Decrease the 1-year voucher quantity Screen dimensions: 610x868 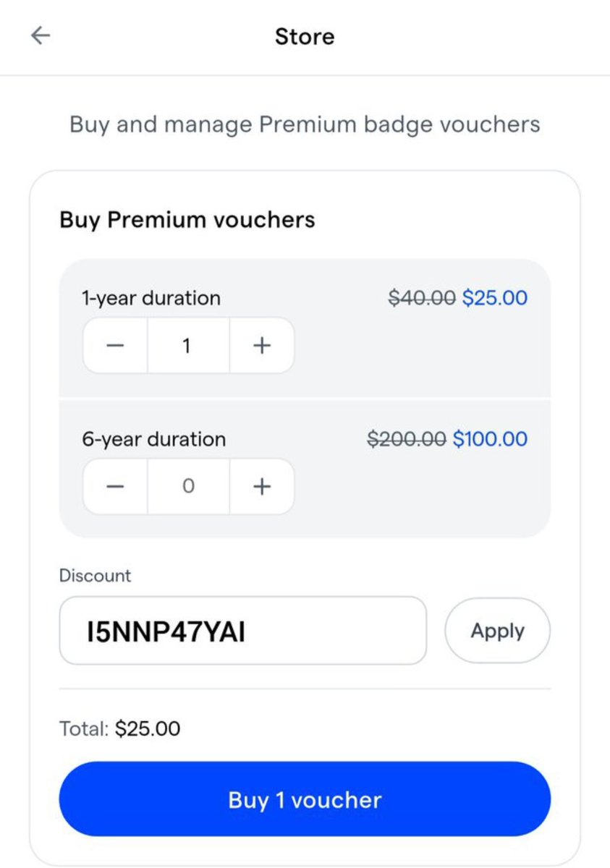point(116,346)
